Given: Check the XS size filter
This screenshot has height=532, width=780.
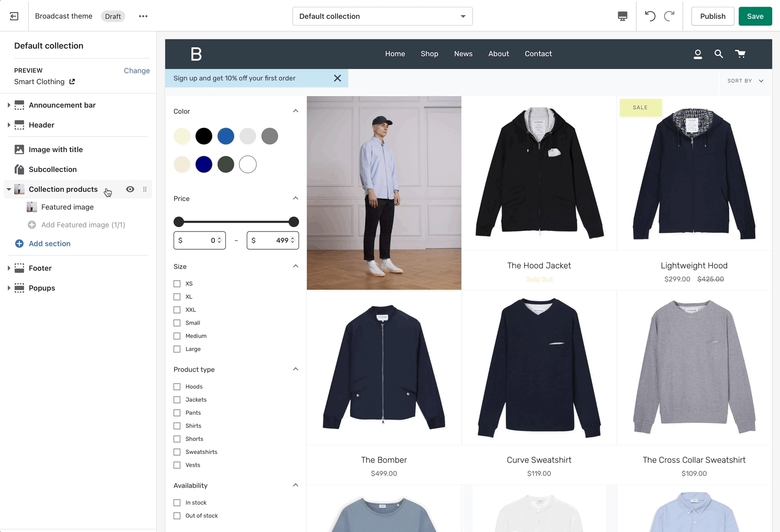Looking at the screenshot, I should [177, 284].
